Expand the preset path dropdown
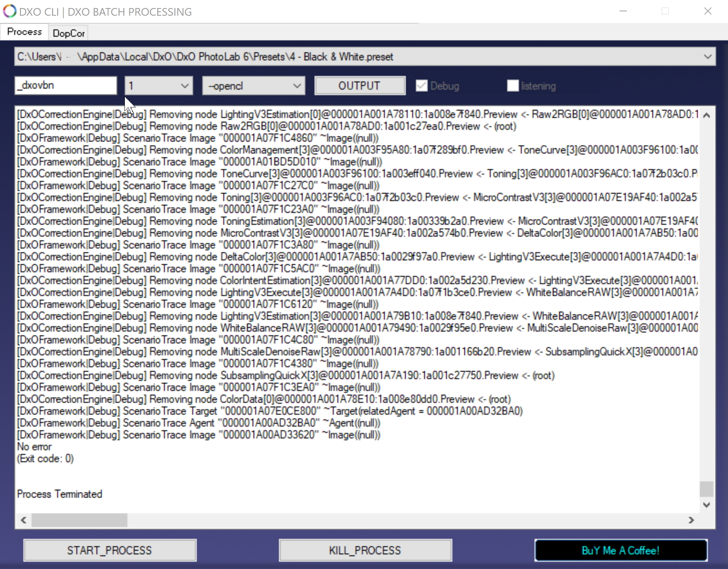This screenshot has height=569, width=728. pos(708,57)
